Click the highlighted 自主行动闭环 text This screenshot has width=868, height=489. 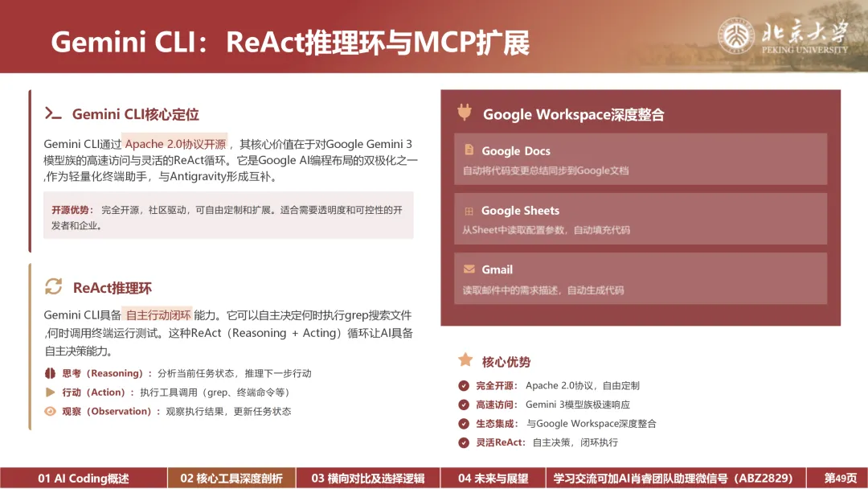[x=158, y=315]
